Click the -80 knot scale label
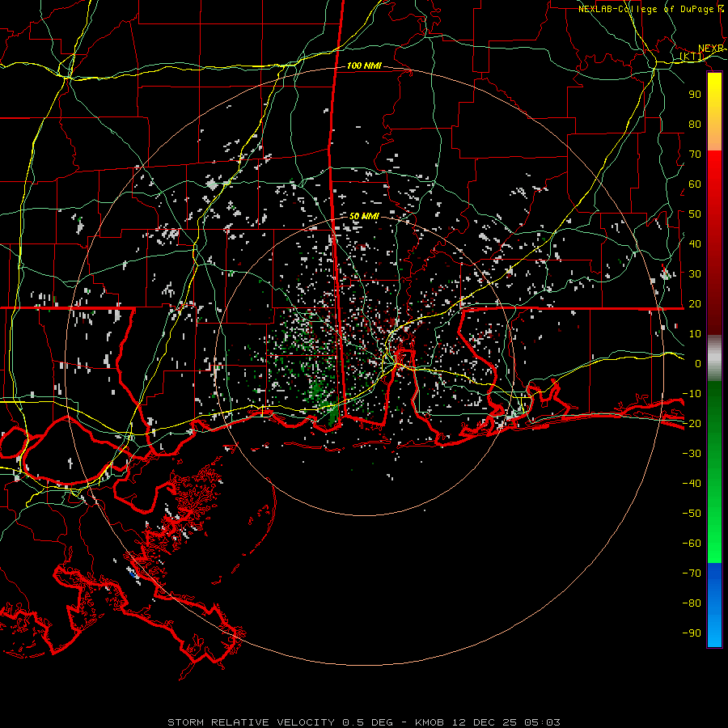Screen dimensions: 728x728 tap(692, 603)
